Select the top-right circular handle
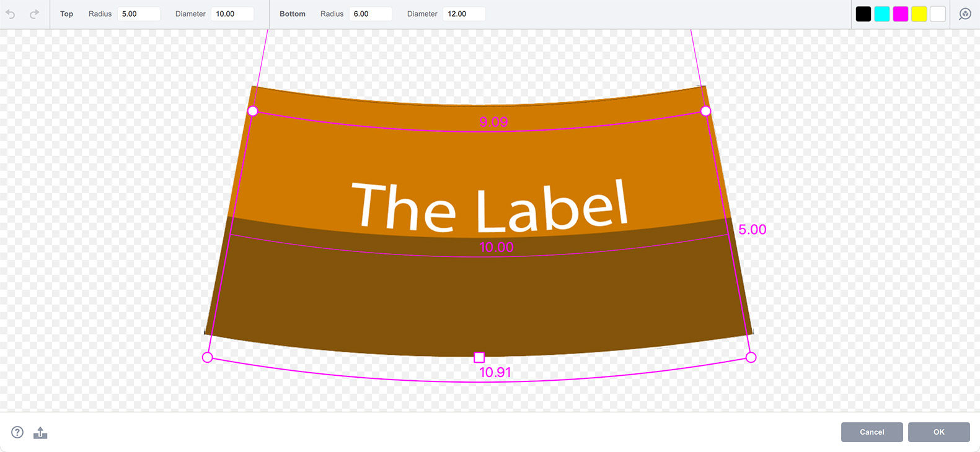Screen dimensions: 980x452 (705, 111)
